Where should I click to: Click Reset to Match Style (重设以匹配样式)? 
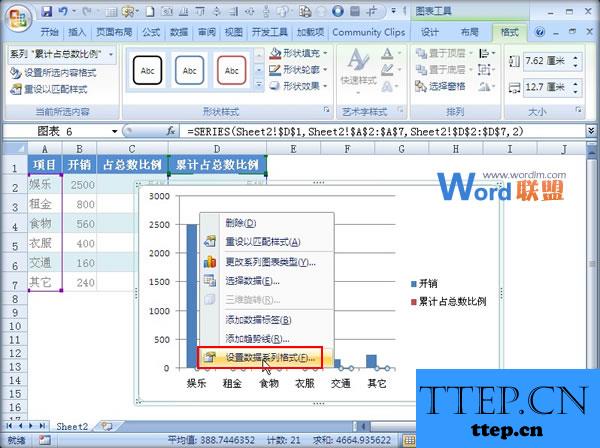49,90
